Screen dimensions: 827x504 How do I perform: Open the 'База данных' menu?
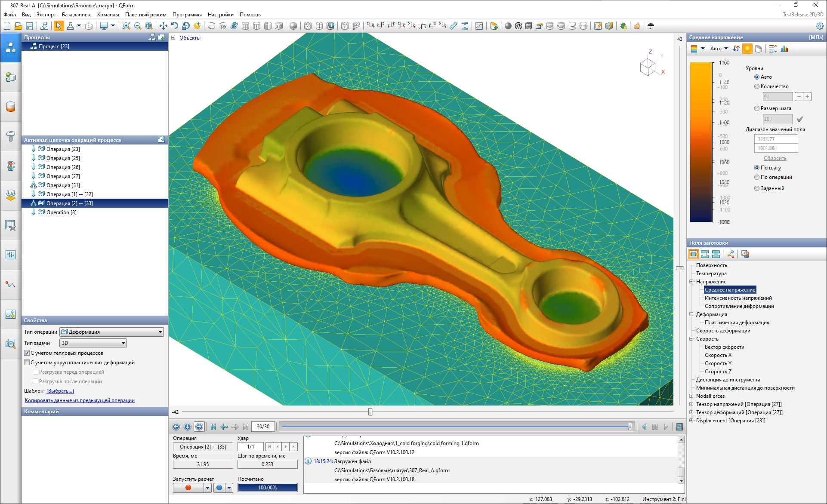click(x=76, y=15)
